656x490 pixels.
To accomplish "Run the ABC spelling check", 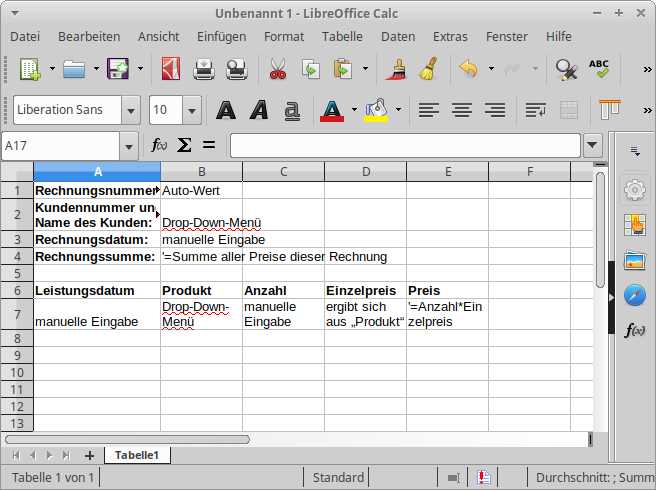I will (599, 70).
